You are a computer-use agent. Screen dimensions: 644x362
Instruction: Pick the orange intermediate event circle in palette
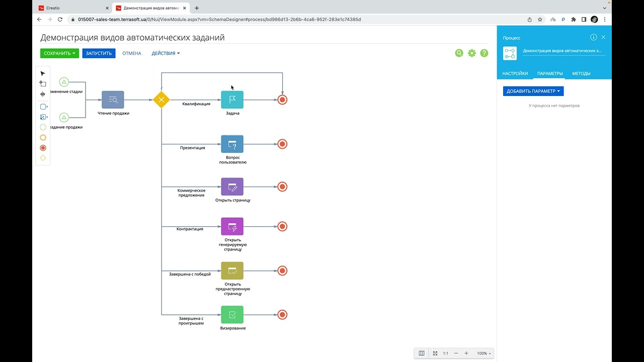pos(43,137)
